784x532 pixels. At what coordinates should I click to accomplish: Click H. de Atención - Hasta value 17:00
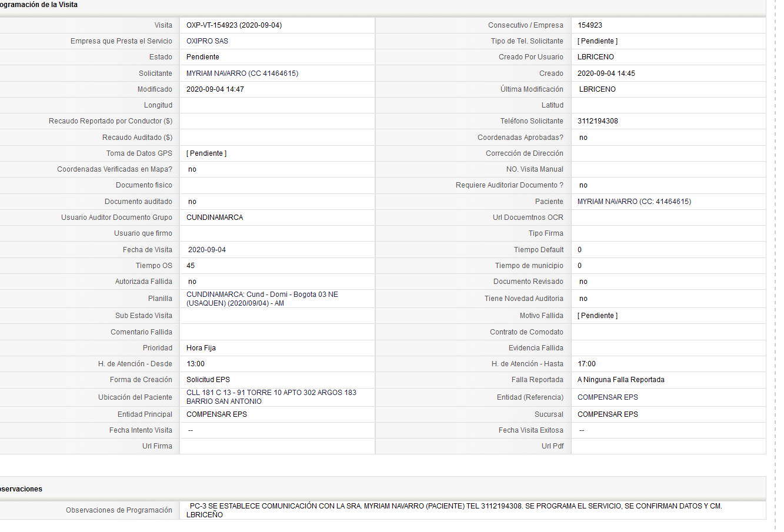point(587,364)
